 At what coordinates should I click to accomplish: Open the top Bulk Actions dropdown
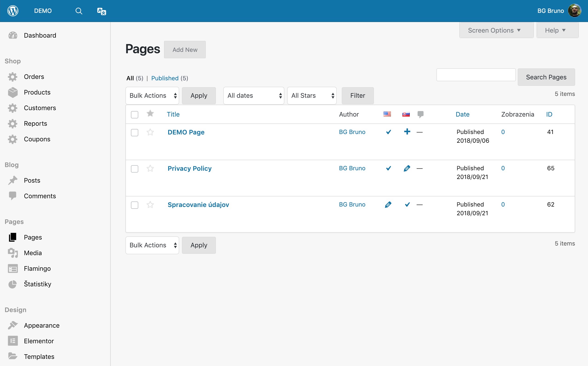(152, 96)
